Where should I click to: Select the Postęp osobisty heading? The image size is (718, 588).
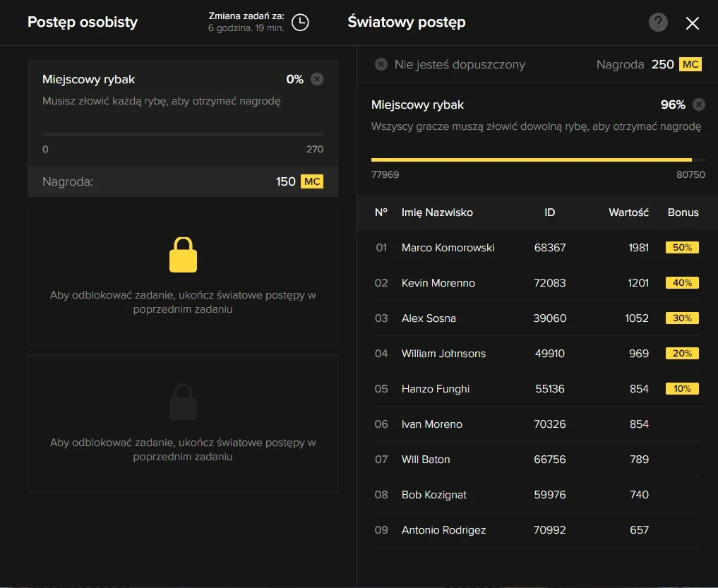tap(83, 22)
